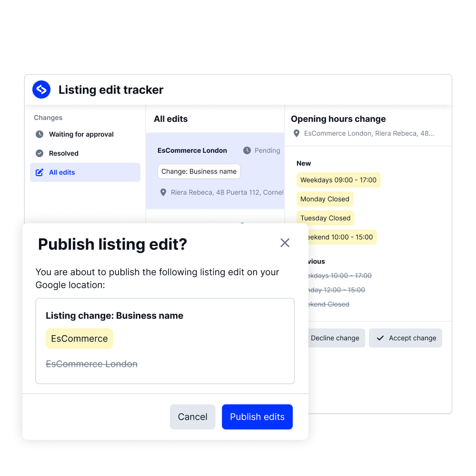476x476 pixels.
Task: Click the highlighted EsCommerce new name
Action: tap(79, 338)
